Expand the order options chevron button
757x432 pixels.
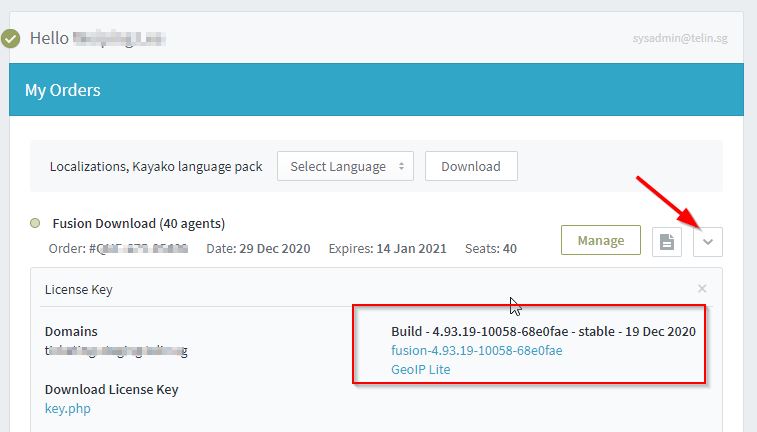click(708, 241)
